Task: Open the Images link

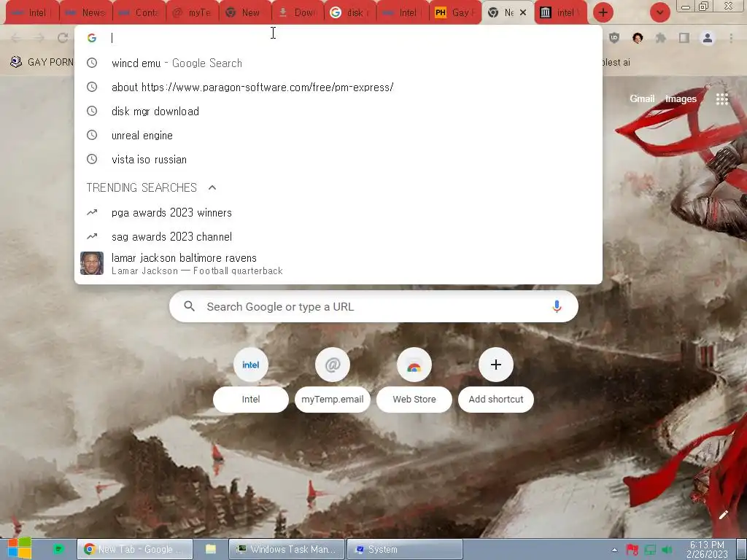Action: coord(681,98)
